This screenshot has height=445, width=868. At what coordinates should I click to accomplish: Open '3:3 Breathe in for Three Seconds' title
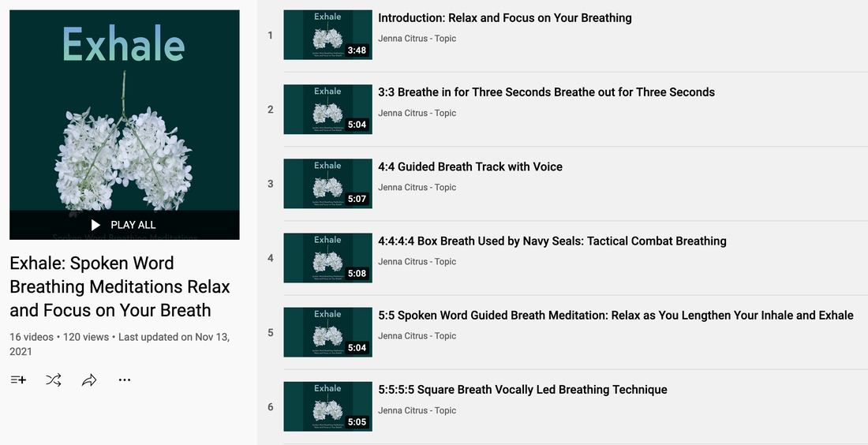[x=546, y=92]
